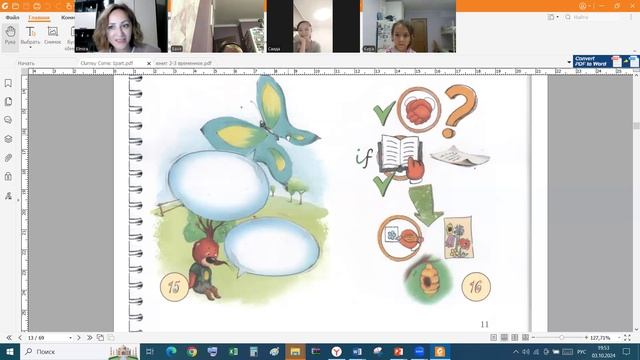Switch to continuous page view
Viewport: 640px width, 360px height.
tap(504, 338)
